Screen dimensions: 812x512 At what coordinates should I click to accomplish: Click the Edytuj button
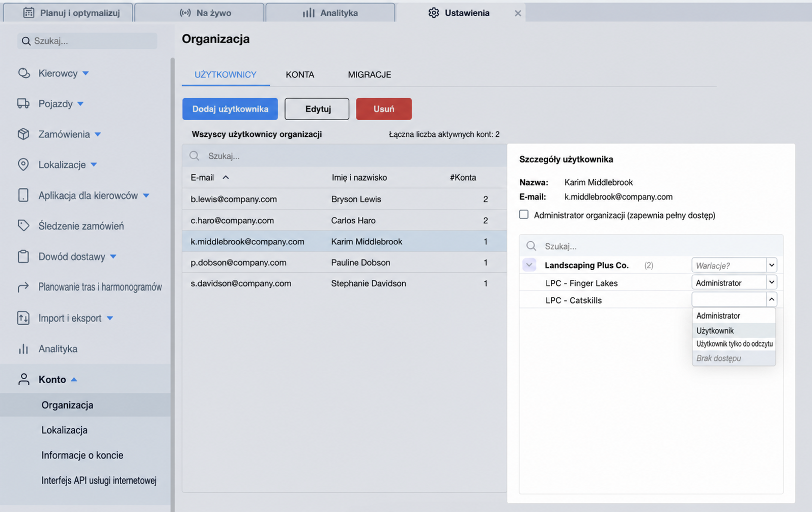(317, 109)
